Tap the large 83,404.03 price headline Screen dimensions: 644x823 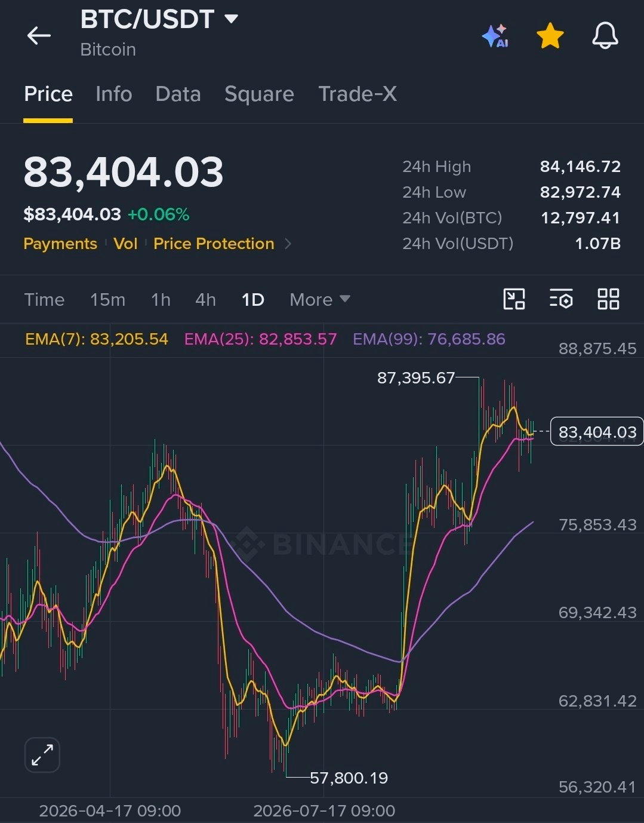point(124,172)
